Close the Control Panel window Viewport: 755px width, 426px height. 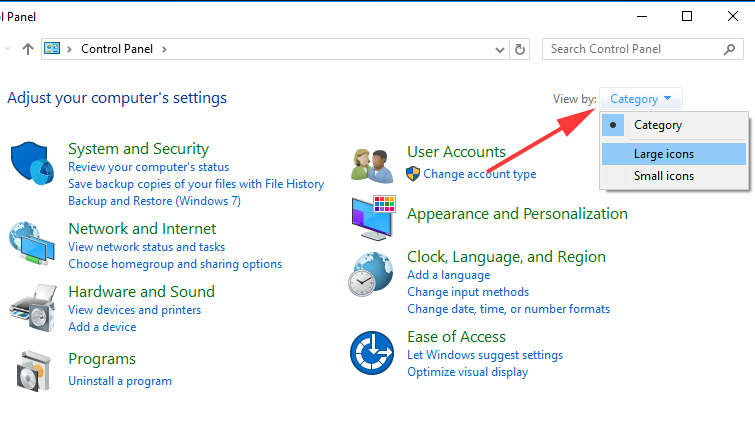pos(733,16)
